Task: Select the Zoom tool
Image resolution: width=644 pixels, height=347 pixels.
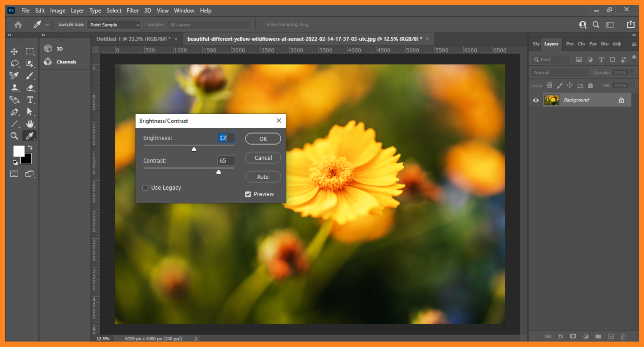Action: coord(14,136)
